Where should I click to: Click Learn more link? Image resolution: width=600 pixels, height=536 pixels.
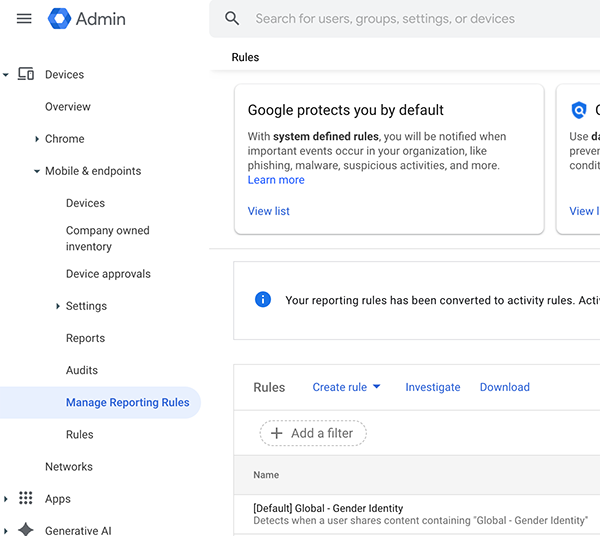pyautogui.click(x=276, y=180)
